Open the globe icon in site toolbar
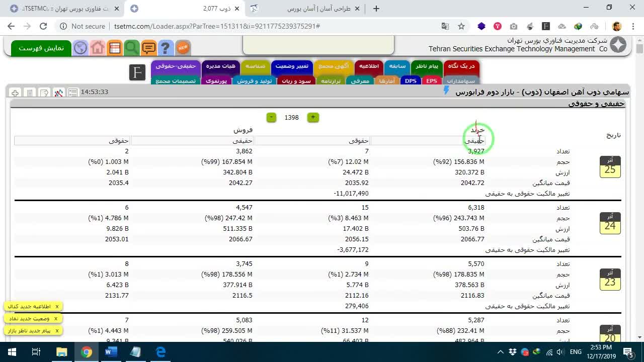 point(80,48)
